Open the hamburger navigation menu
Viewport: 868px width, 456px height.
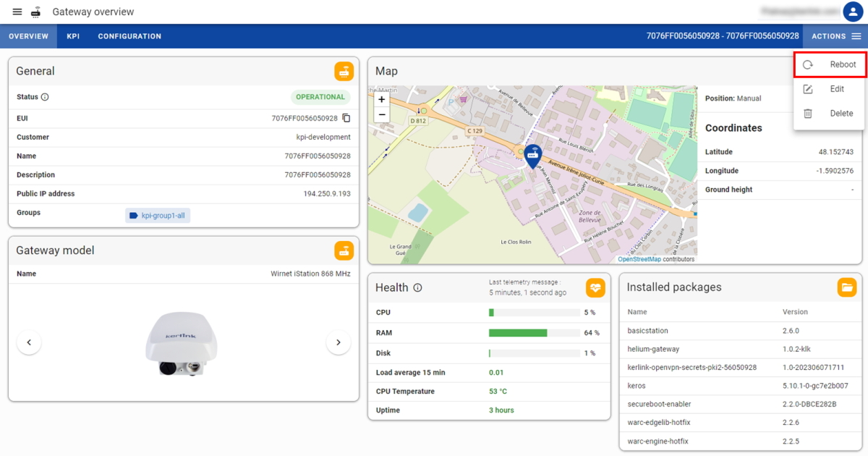click(x=17, y=12)
